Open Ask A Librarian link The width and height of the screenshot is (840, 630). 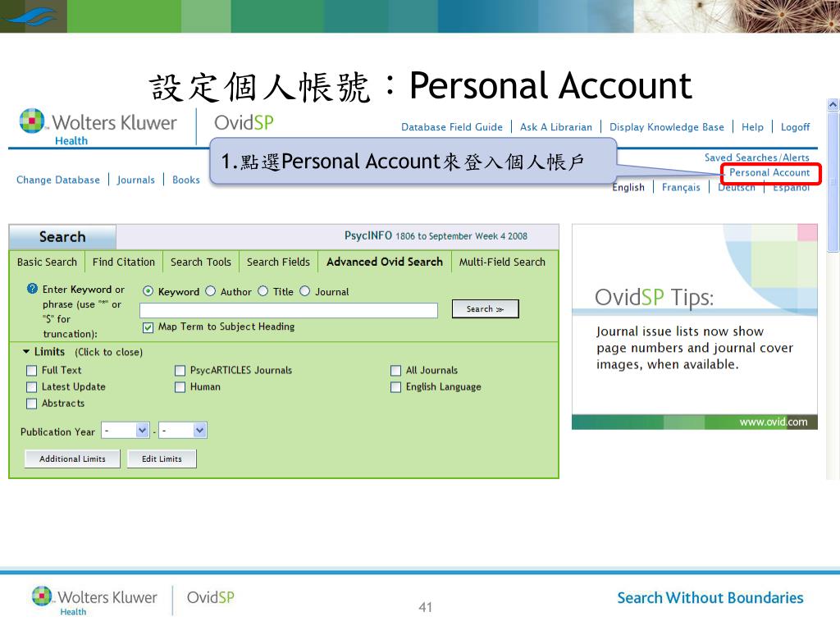click(x=556, y=127)
